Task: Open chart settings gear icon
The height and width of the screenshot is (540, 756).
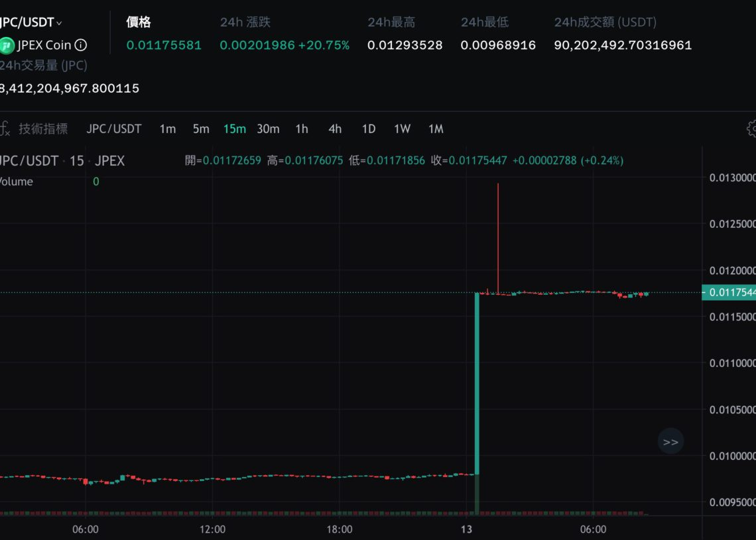Action: (x=751, y=129)
